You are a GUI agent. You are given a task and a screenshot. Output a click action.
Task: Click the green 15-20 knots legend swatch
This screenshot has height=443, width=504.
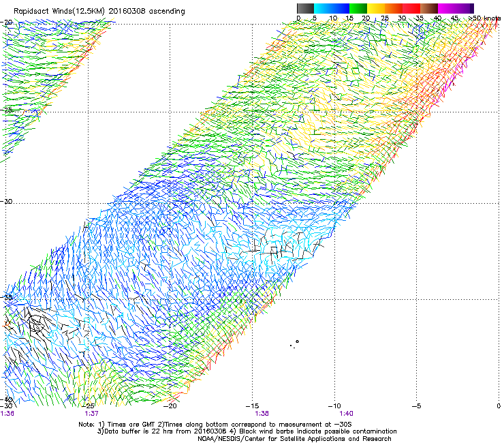[x=358, y=8]
